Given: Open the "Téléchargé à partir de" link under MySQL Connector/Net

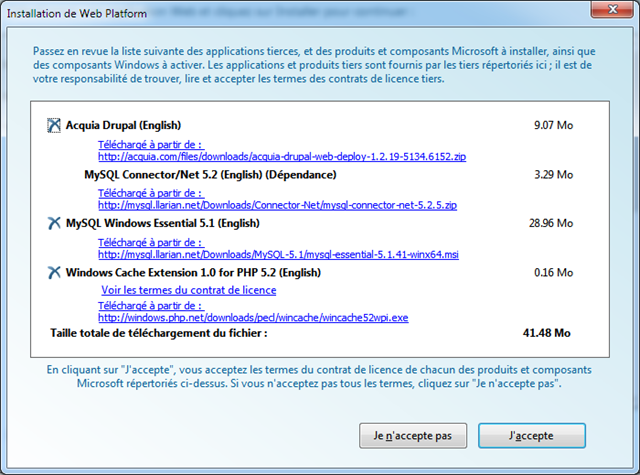Looking at the screenshot, I should coord(151,193).
